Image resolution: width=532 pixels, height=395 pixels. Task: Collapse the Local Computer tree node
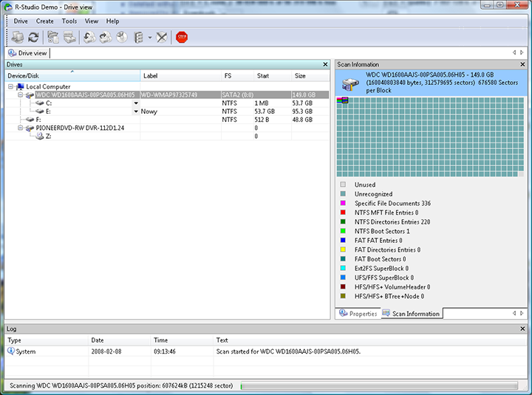(10, 87)
